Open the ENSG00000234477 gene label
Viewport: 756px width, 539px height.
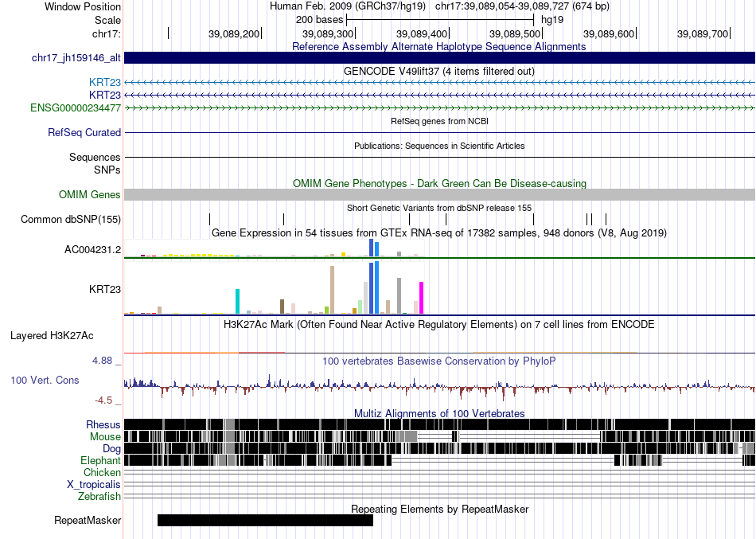76,108
